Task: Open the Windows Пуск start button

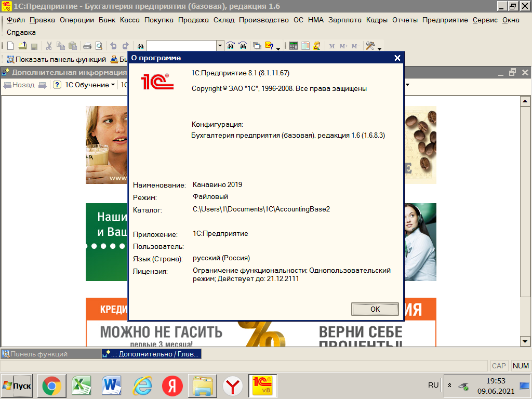Action: (17, 386)
